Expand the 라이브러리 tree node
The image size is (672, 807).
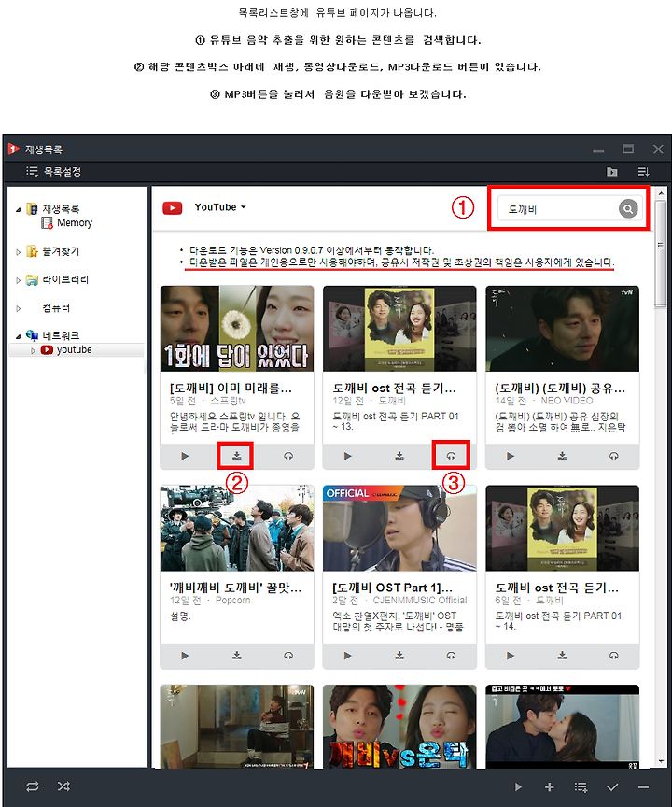pyautogui.click(x=18, y=280)
